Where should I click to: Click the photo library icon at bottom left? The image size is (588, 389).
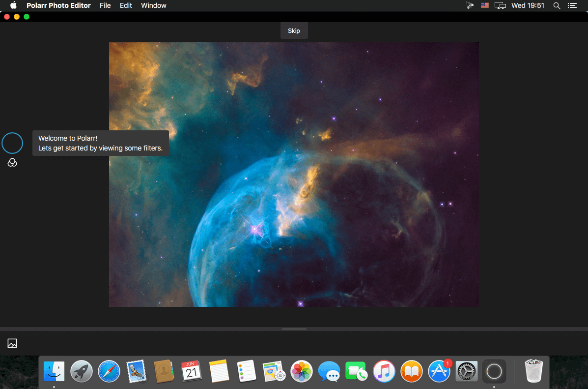click(12, 343)
